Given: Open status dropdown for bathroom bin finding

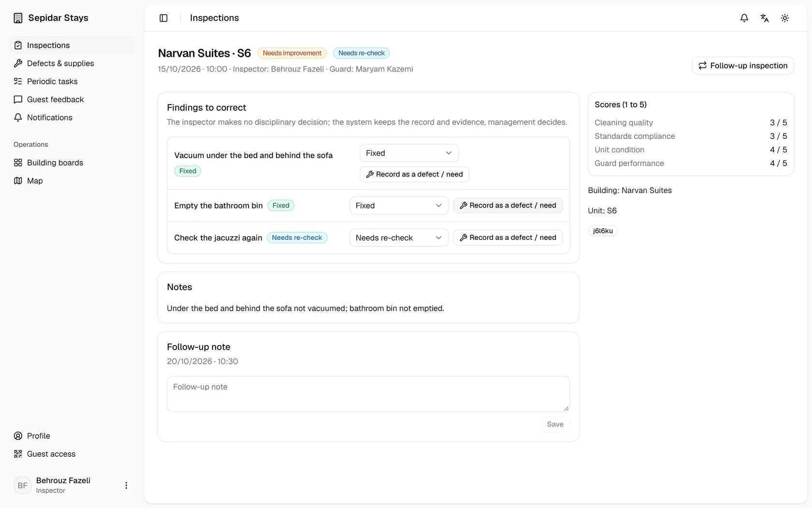Looking at the screenshot, I should [399, 206].
